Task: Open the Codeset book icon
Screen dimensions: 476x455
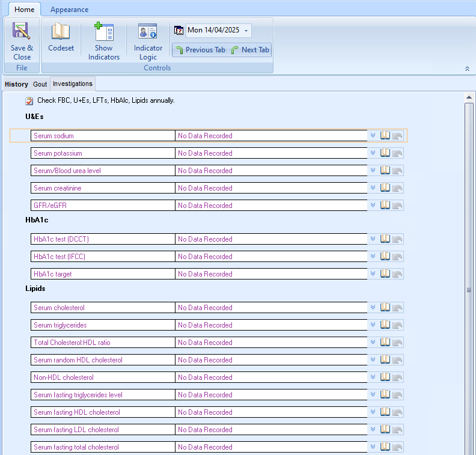Action: pyautogui.click(x=61, y=31)
